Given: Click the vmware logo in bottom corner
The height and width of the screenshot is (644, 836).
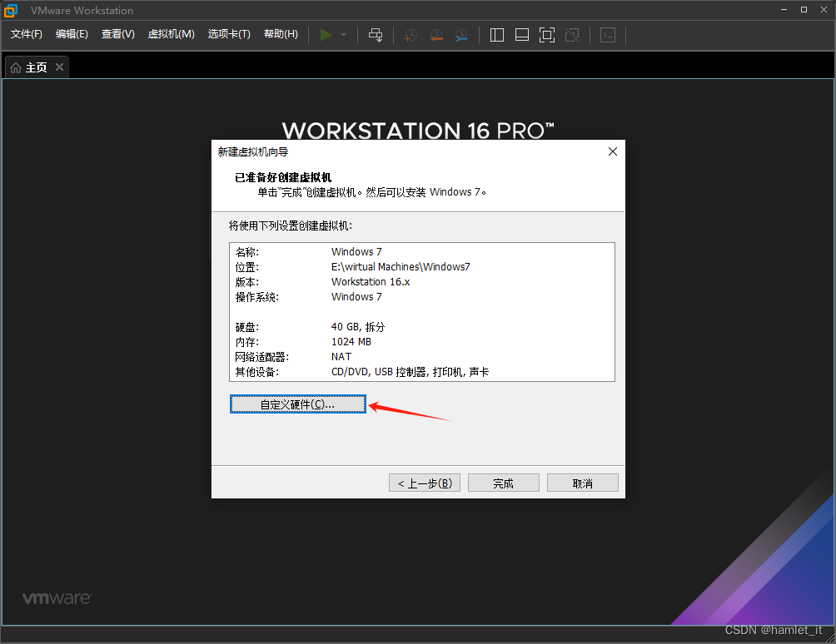Looking at the screenshot, I should tap(57, 598).
